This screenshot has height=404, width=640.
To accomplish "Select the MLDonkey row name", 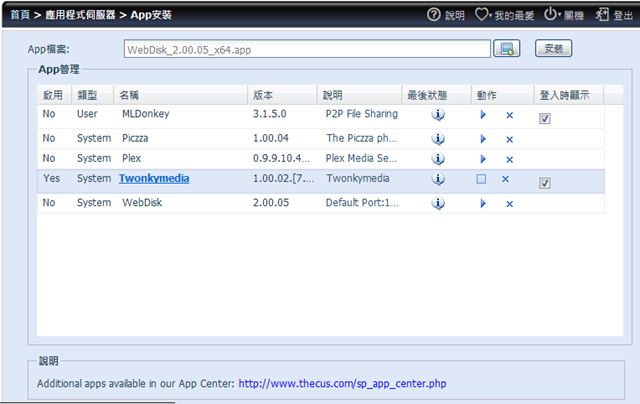I will point(146,114).
